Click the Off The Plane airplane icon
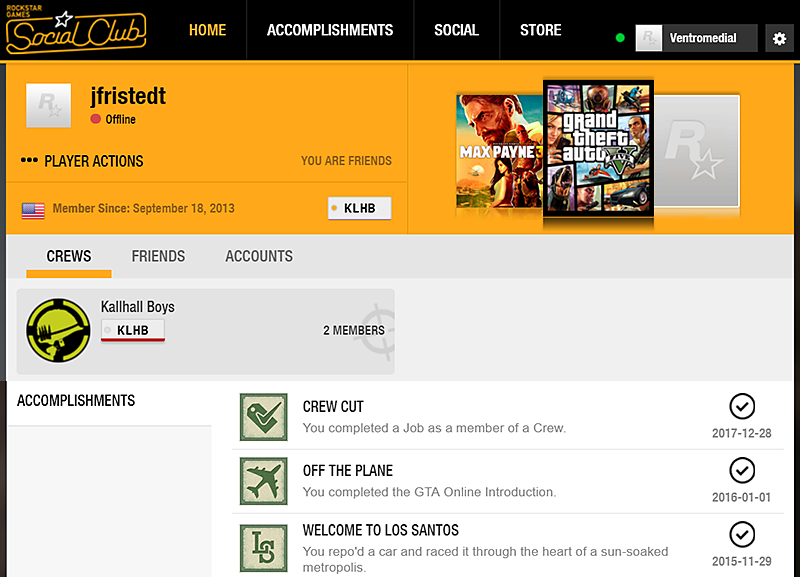This screenshot has width=800, height=577. tap(263, 481)
